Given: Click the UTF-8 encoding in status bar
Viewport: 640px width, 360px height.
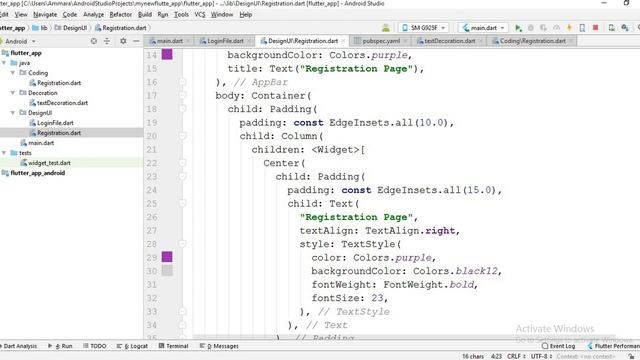Looking at the screenshot, I should pos(541,356).
